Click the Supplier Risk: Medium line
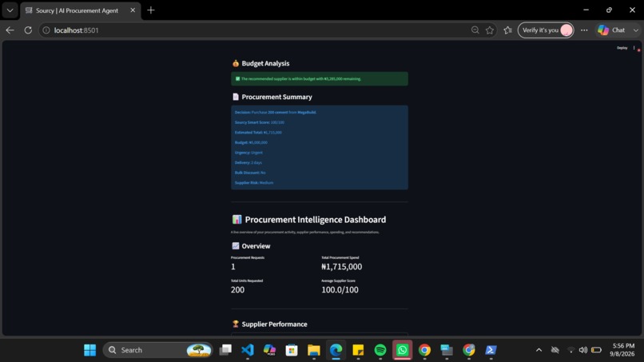Viewport: 644px width, 362px height. (x=254, y=183)
